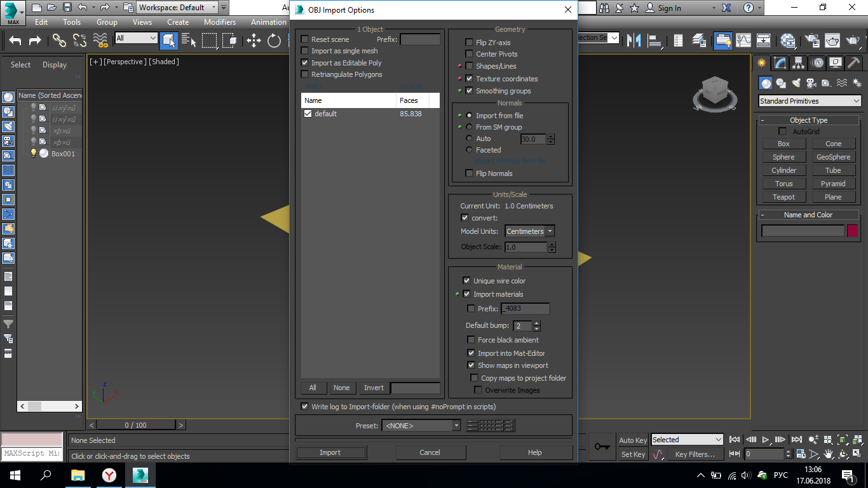
Task: Open the Utilities hammer panel
Action: click(854, 63)
